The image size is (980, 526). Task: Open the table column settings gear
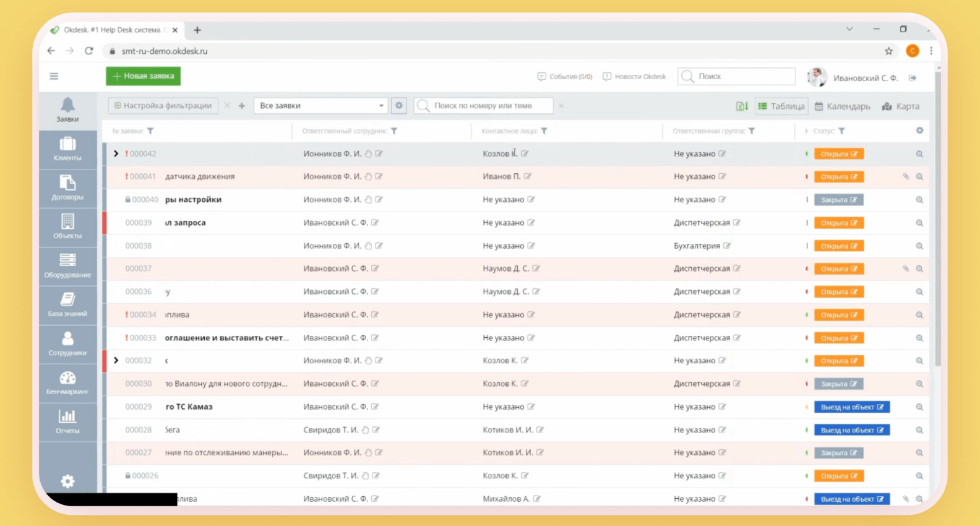(x=919, y=131)
